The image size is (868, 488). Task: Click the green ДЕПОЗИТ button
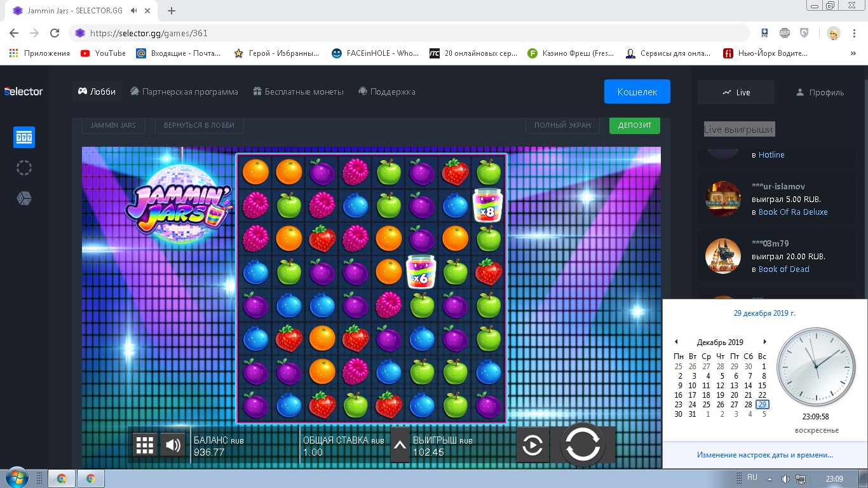(x=635, y=125)
